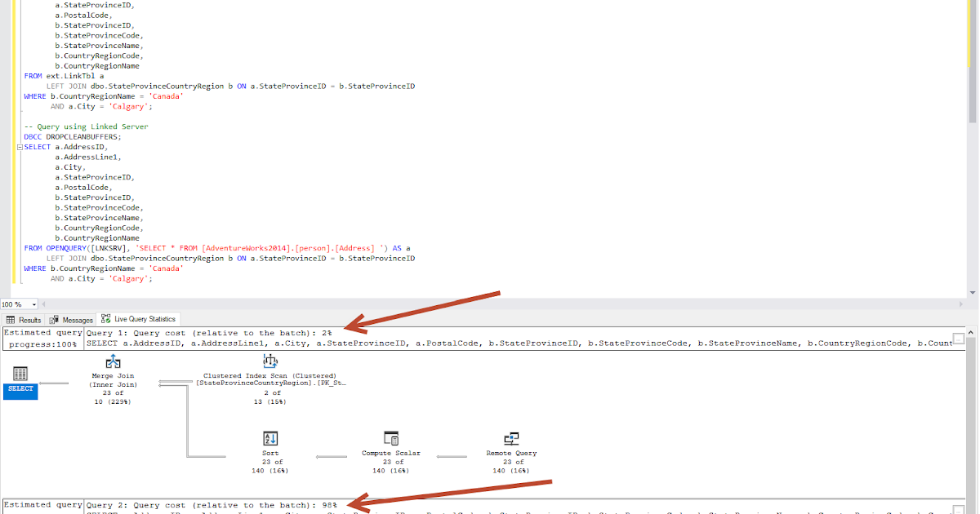Click the left scroll arrow beside zoom selector
The height and width of the screenshot is (514, 980).
(x=45, y=304)
